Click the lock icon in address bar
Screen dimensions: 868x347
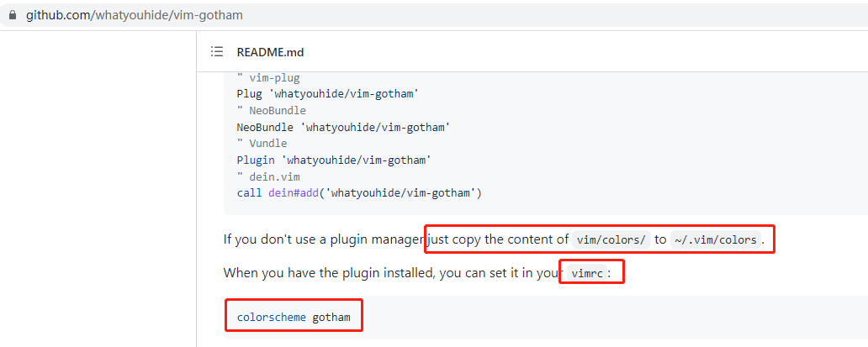coord(13,15)
